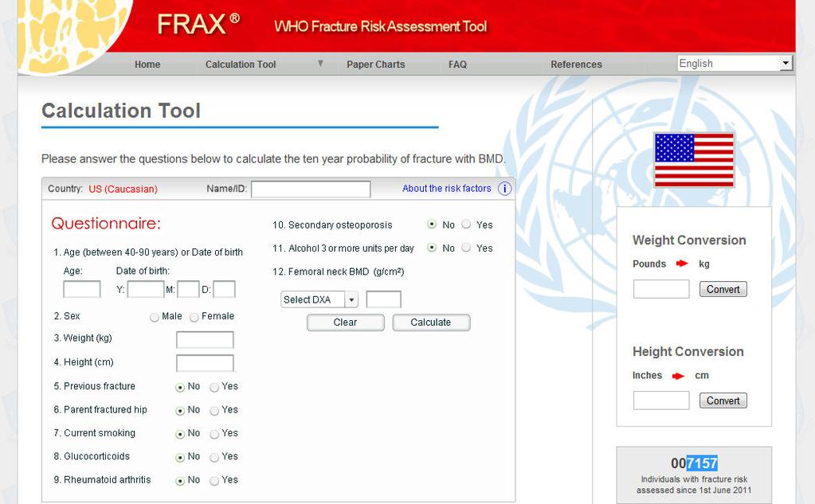This screenshot has width=815, height=504.
Task: Open the English language dropdown
Action: (x=735, y=64)
